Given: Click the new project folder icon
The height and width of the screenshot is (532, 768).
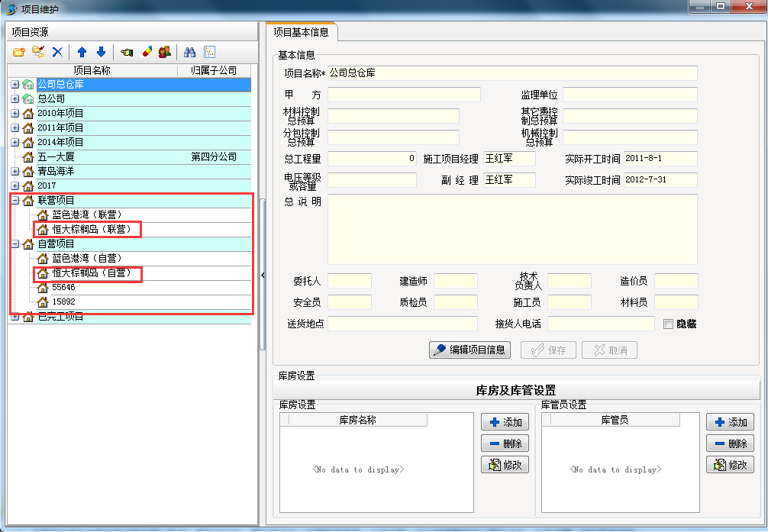Looking at the screenshot, I should (x=19, y=52).
